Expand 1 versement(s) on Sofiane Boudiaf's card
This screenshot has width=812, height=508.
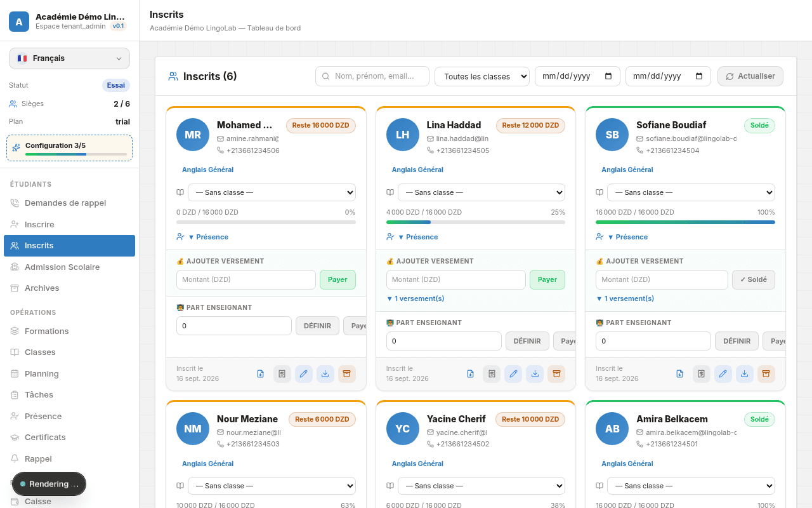[x=625, y=298]
